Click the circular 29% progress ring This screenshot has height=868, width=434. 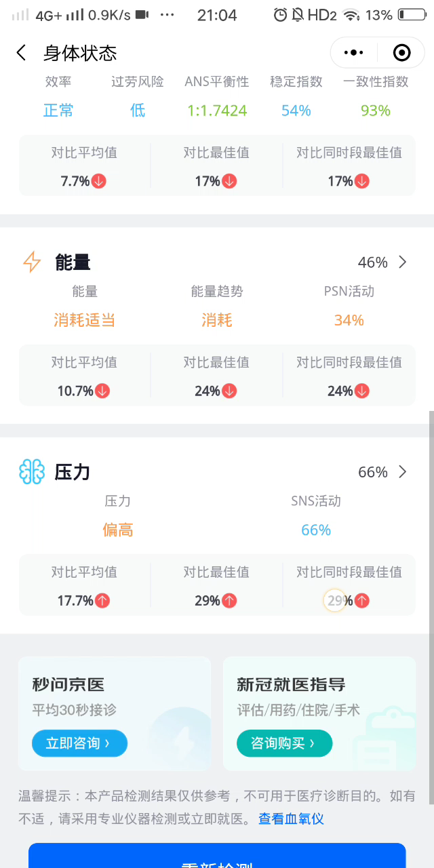click(x=335, y=600)
